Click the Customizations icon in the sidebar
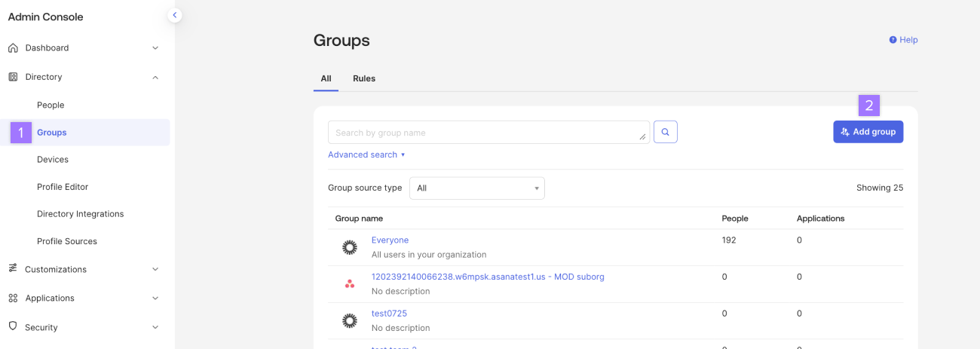 coord(13,269)
